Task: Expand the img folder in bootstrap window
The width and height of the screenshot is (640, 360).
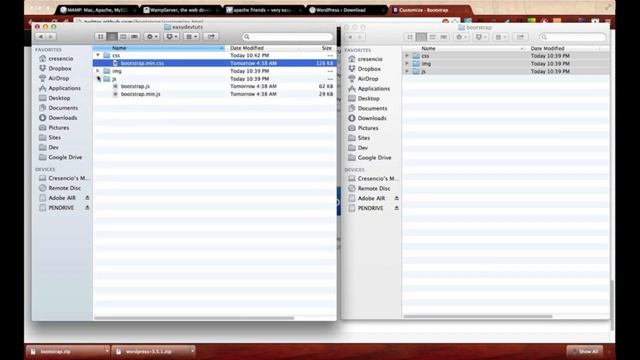Action: [407, 63]
